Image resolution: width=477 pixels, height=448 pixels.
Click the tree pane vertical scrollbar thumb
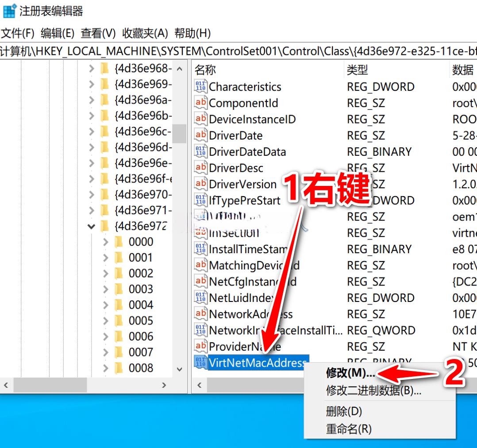180,133
